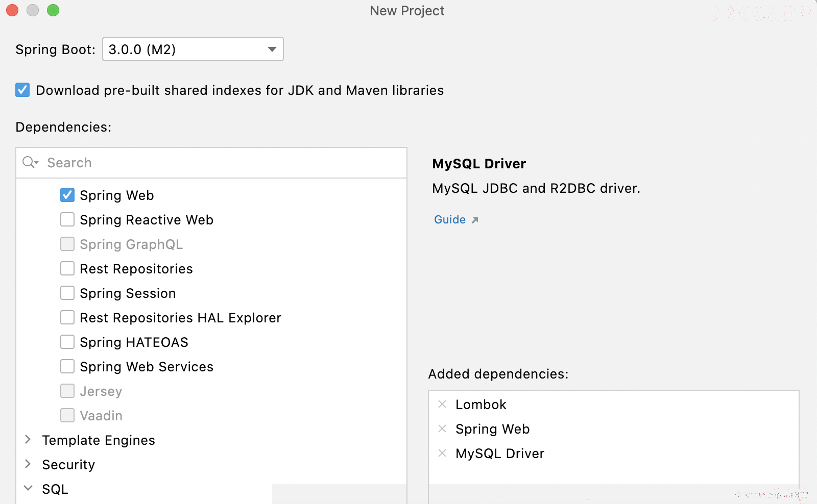Check Rest Repositories HAL Explorer

click(x=67, y=317)
